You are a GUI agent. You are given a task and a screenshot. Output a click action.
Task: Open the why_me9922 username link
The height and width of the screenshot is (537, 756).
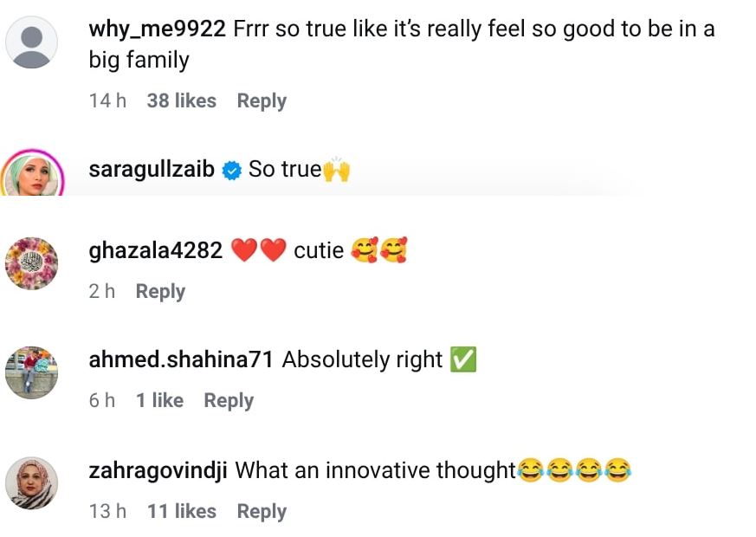pyautogui.click(x=158, y=29)
